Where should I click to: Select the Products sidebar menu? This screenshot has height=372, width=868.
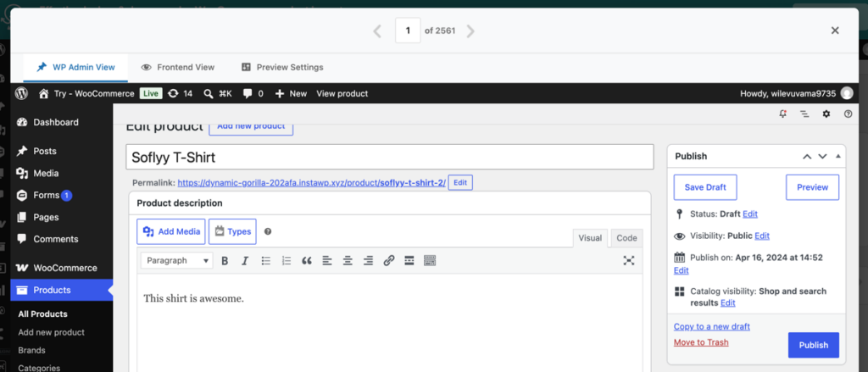61,290
